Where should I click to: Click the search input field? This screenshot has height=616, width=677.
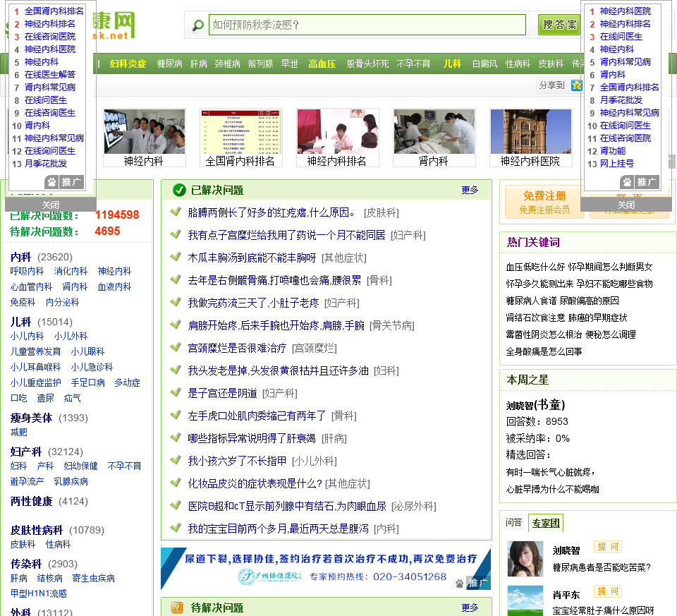[x=367, y=25]
